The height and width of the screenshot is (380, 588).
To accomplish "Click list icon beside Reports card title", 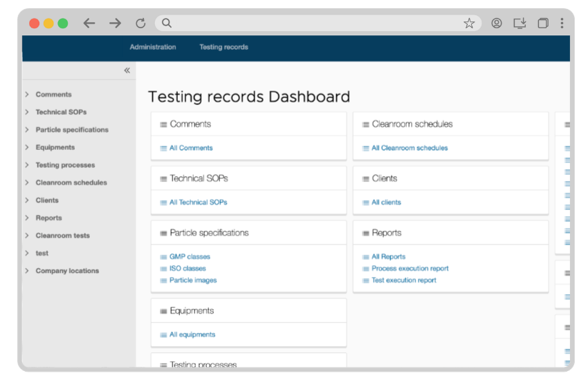I will pyautogui.click(x=365, y=234).
